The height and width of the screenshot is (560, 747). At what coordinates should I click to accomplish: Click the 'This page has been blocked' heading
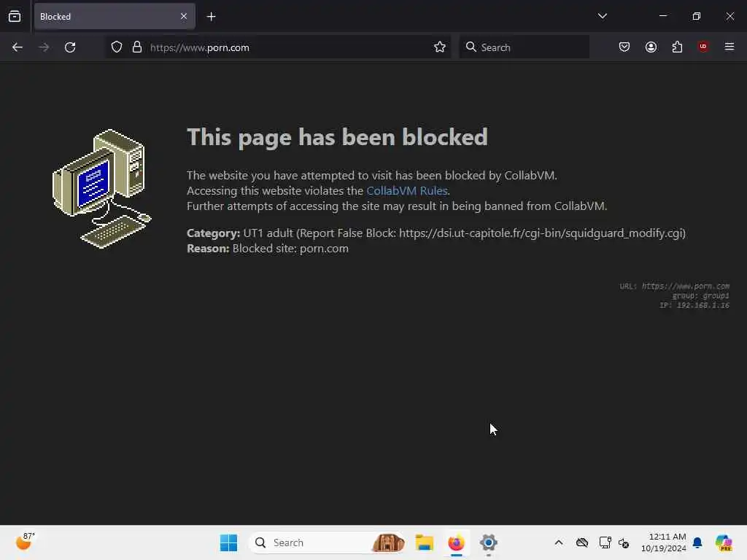pyautogui.click(x=337, y=137)
